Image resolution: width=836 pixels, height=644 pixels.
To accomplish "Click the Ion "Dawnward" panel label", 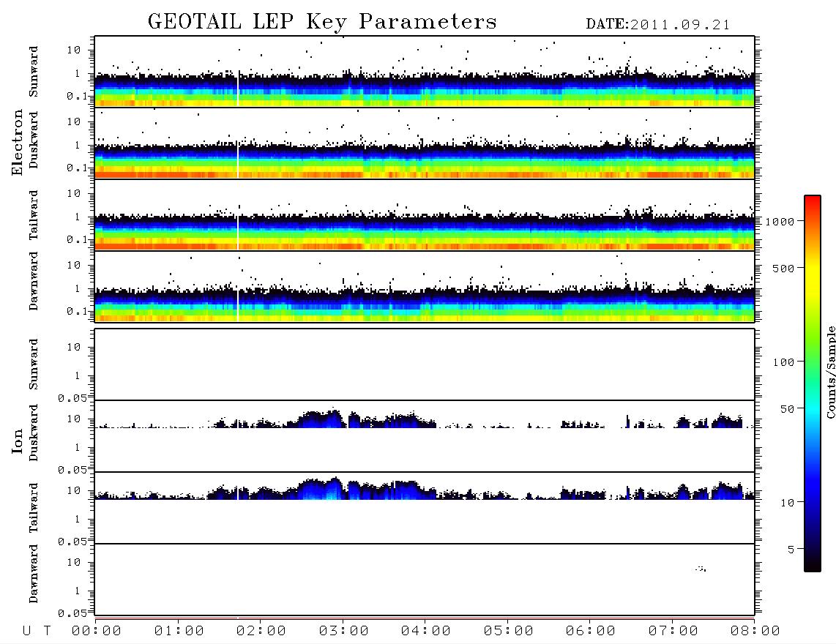I will pos(34,574).
